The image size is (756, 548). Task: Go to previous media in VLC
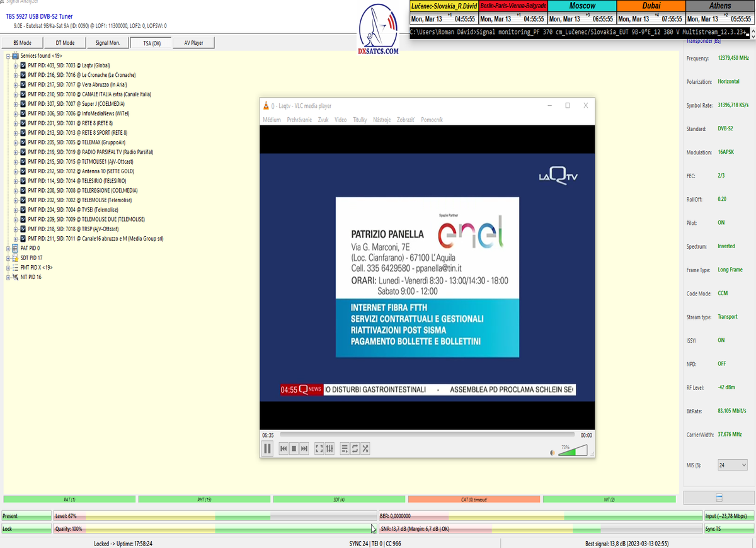coord(283,448)
